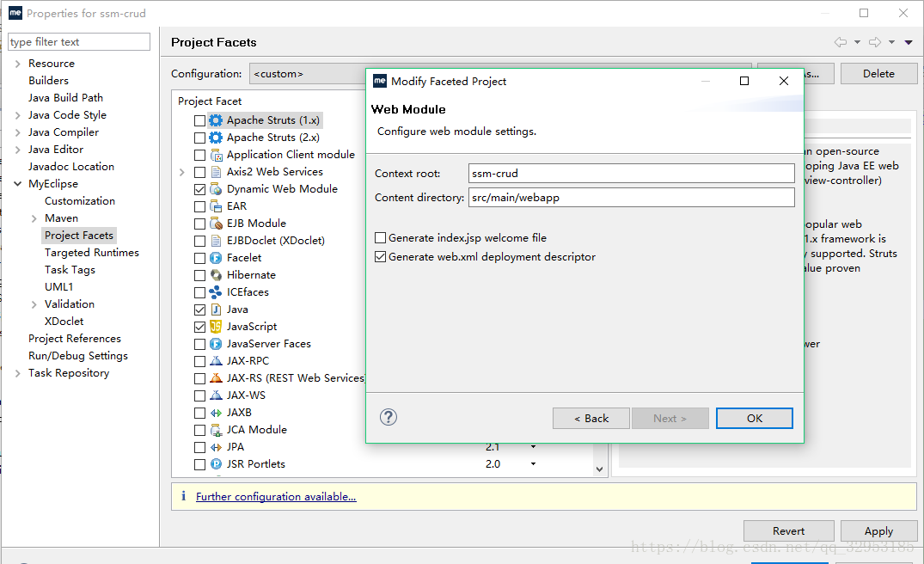Expand the Java Compiler node
The width and height of the screenshot is (924, 564).
[18, 132]
